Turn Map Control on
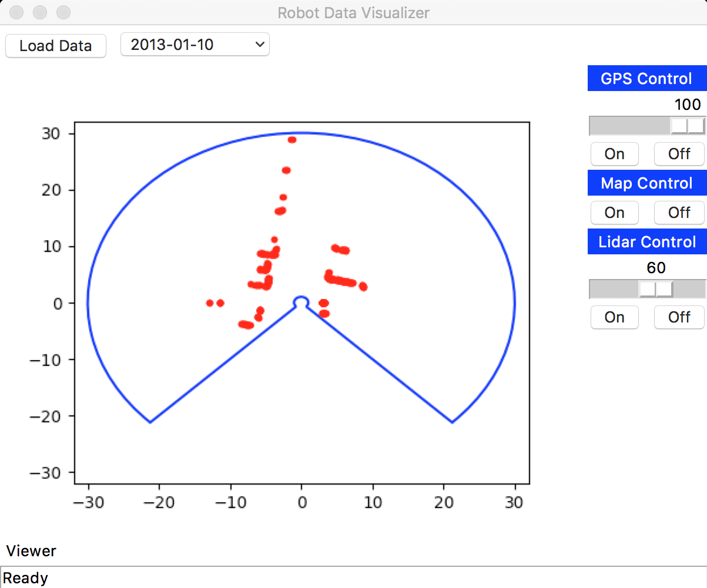 614,212
